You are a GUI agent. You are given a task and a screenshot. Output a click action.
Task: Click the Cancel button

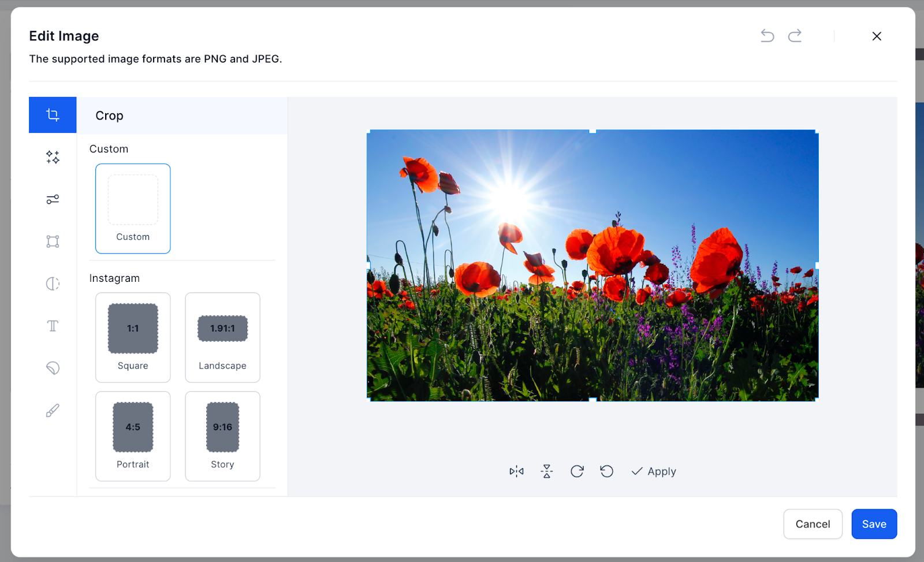[813, 524]
